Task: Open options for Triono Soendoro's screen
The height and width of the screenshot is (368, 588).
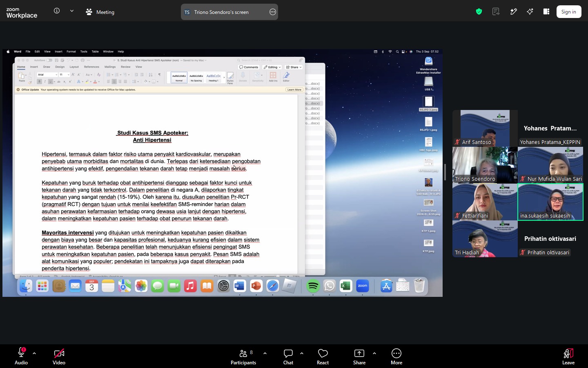Action: (x=273, y=12)
